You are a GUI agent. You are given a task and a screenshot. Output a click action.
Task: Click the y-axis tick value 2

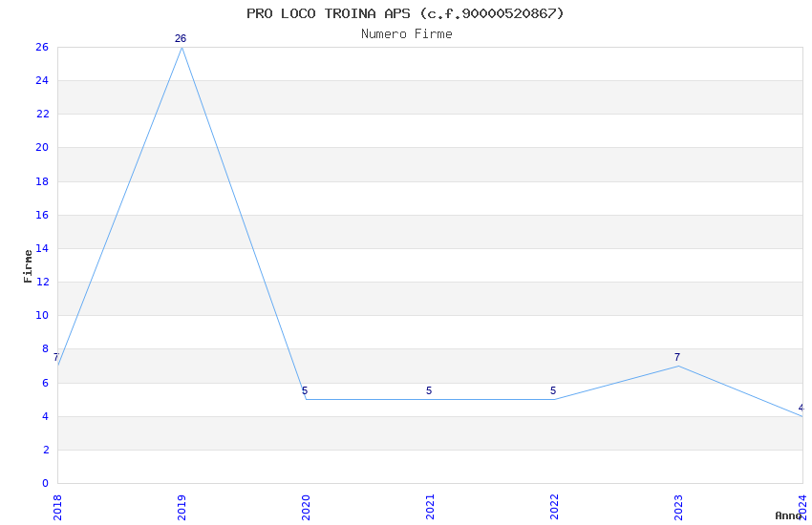pyautogui.click(x=45, y=450)
